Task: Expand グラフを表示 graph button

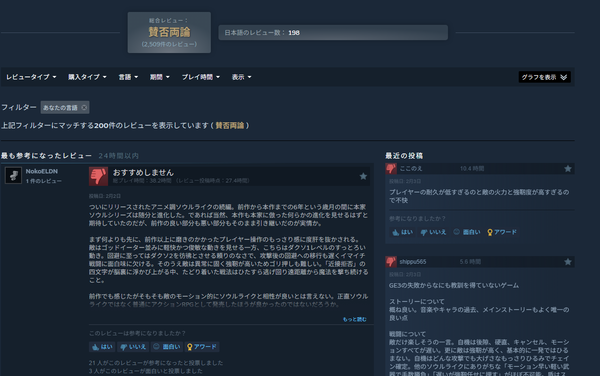Action: tap(544, 77)
